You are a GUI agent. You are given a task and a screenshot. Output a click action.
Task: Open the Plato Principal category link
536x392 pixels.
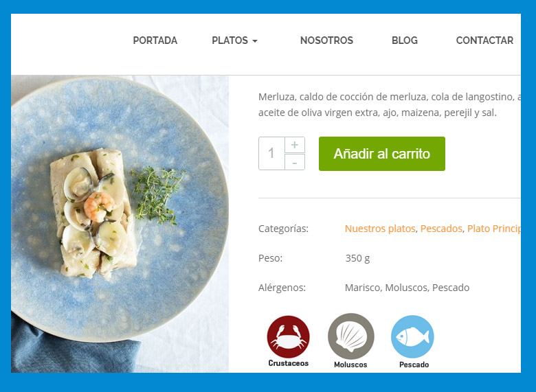click(494, 229)
